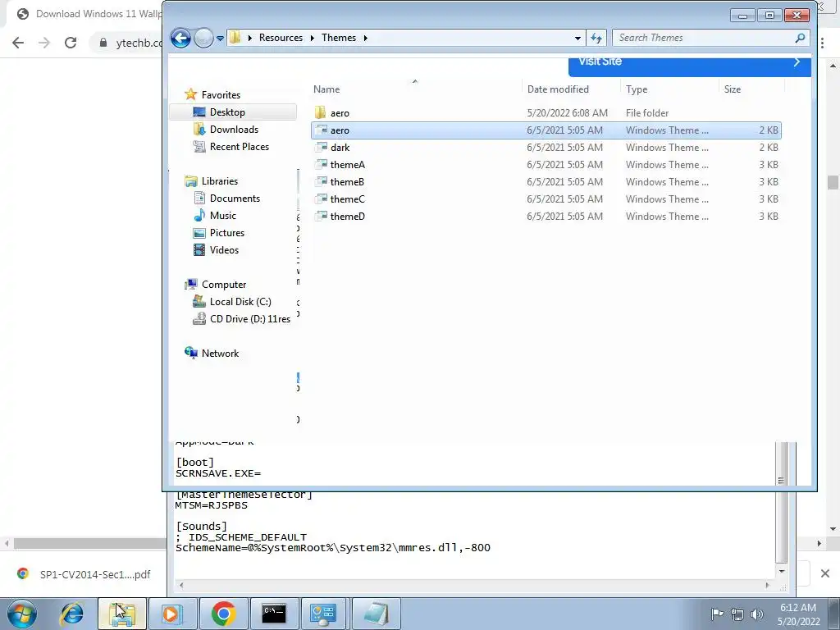
Task: Click the address bar refresh button
Action: click(596, 38)
